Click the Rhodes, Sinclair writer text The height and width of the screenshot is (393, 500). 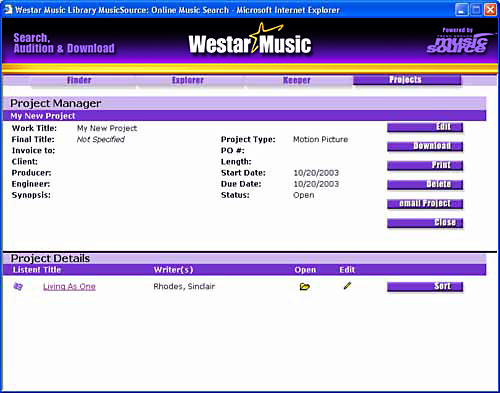[184, 286]
